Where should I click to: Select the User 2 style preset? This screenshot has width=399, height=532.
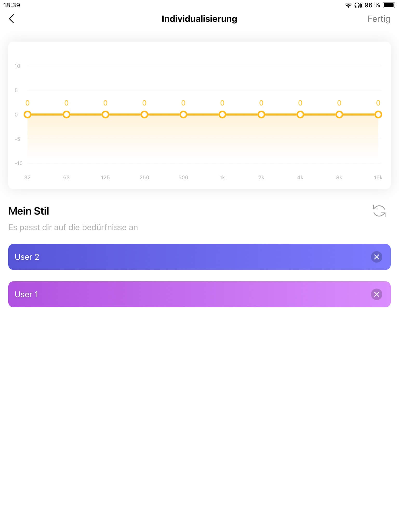(182, 257)
